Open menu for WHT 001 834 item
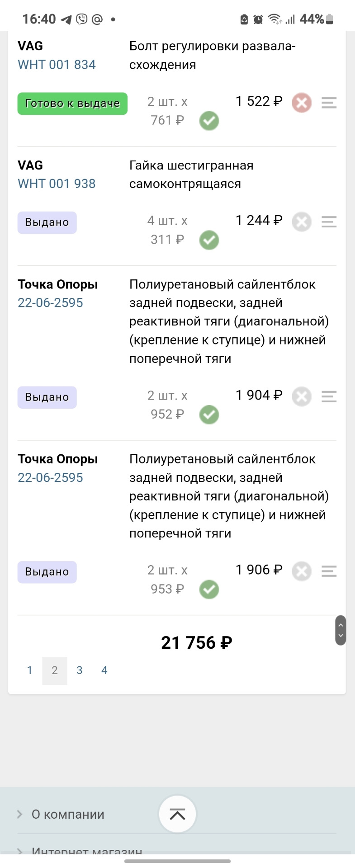 coord(329,103)
